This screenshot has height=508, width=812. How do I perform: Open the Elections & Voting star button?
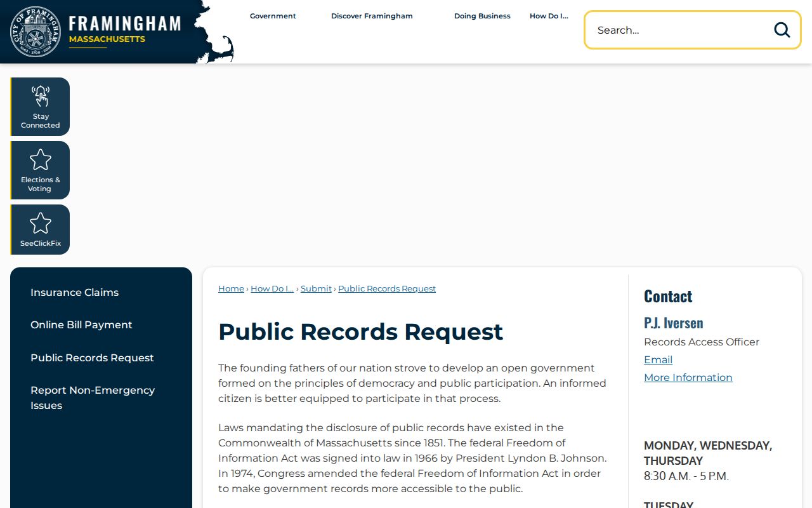point(41,170)
